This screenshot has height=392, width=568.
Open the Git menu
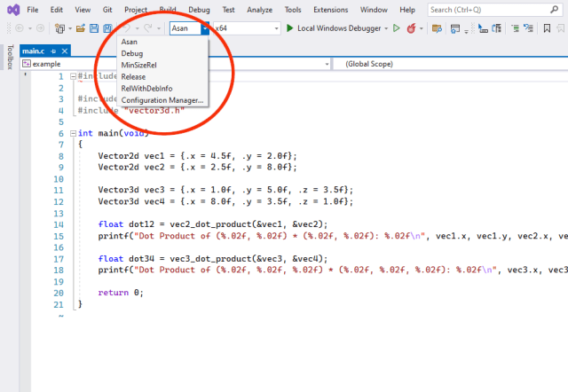click(x=107, y=10)
